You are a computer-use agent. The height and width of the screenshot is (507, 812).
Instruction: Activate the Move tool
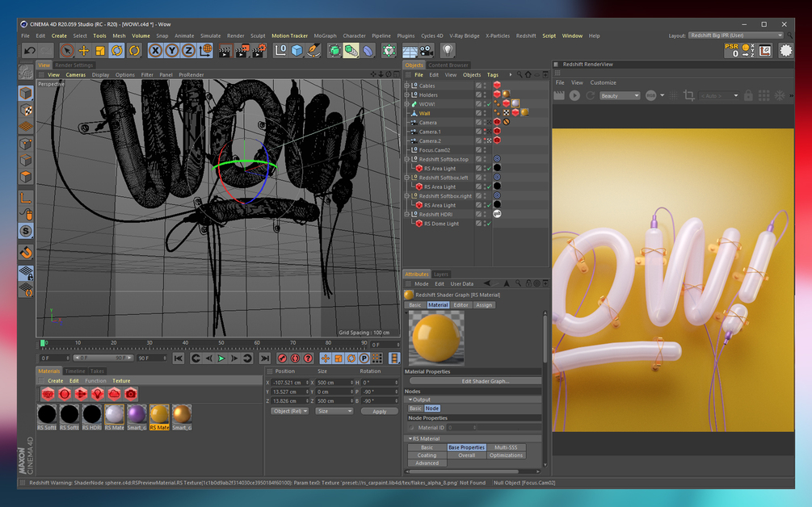click(83, 51)
